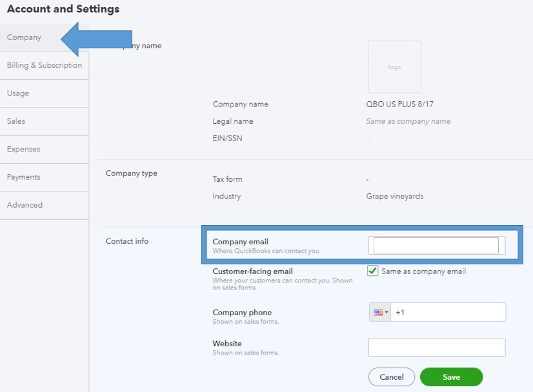Click the EIN/SSN value field
The height and width of the screenshot is (392, 533).
click(369, 139)
